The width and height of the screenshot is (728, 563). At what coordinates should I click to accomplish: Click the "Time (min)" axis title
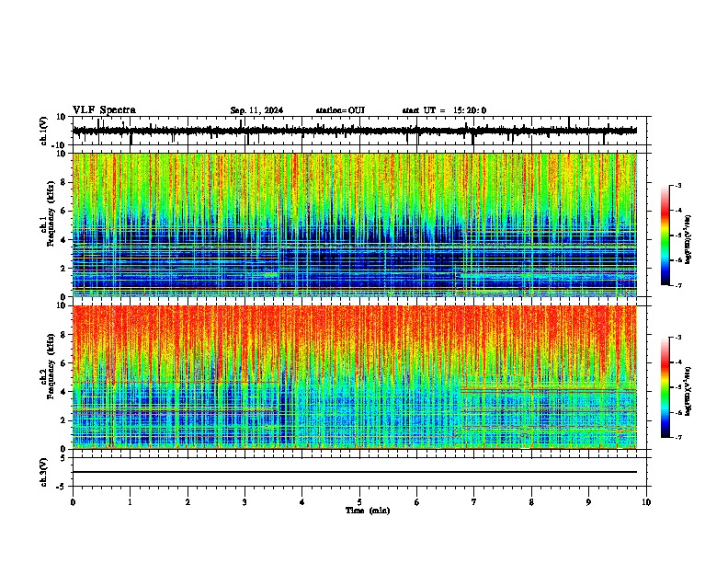pos(368,511)
